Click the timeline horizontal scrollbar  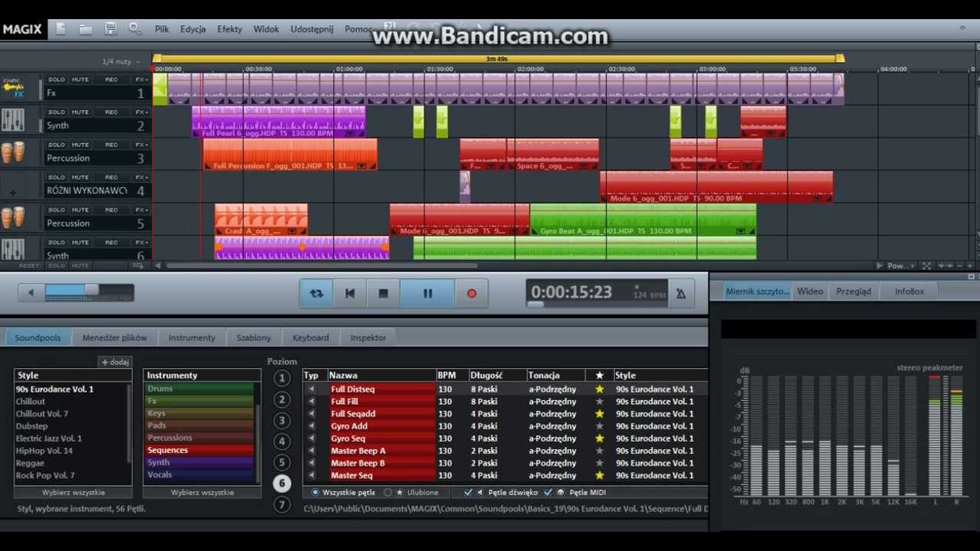click(x=322, y=266)
